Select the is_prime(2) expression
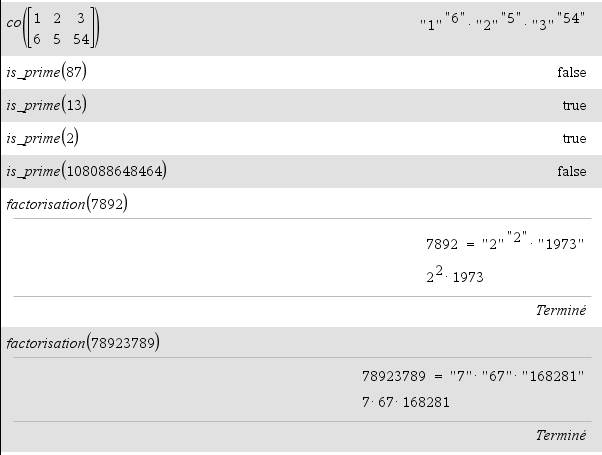The height and width of the screenshot is (455, 602). pos(43,138)
